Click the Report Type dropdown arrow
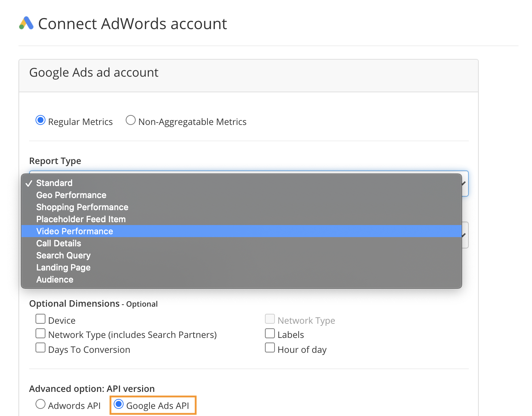532x416 pixels. coord(465,184)
